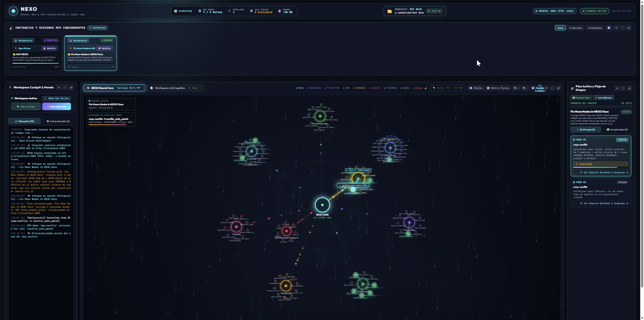Open fullscreen icon in Instancias y Sesiones panel
Viewport: 644px width, 320px height.
coord(623,28)
